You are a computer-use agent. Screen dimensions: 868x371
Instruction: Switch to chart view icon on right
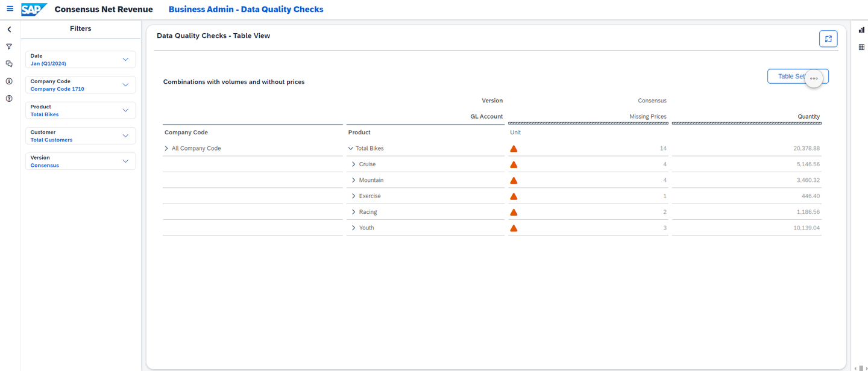(861, 30)
